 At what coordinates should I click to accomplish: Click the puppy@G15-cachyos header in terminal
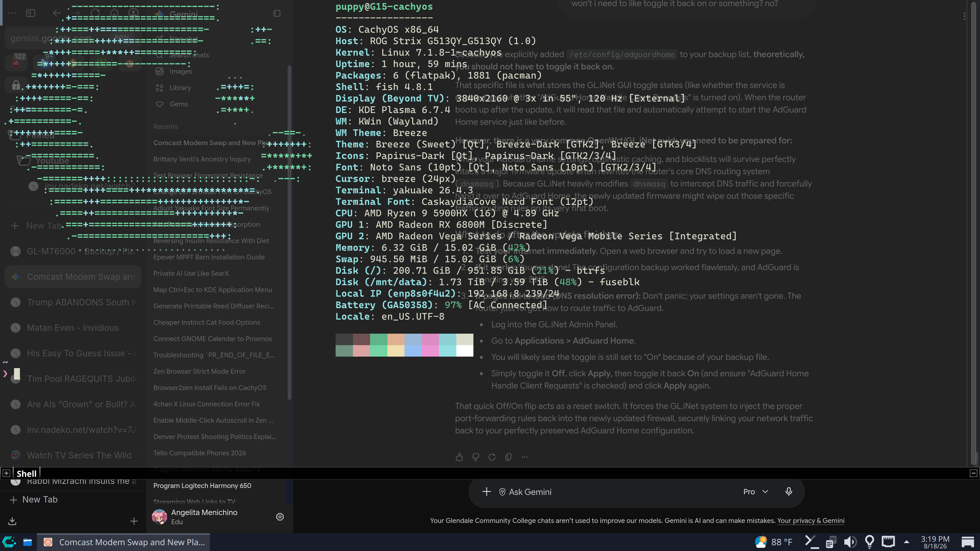384,6
